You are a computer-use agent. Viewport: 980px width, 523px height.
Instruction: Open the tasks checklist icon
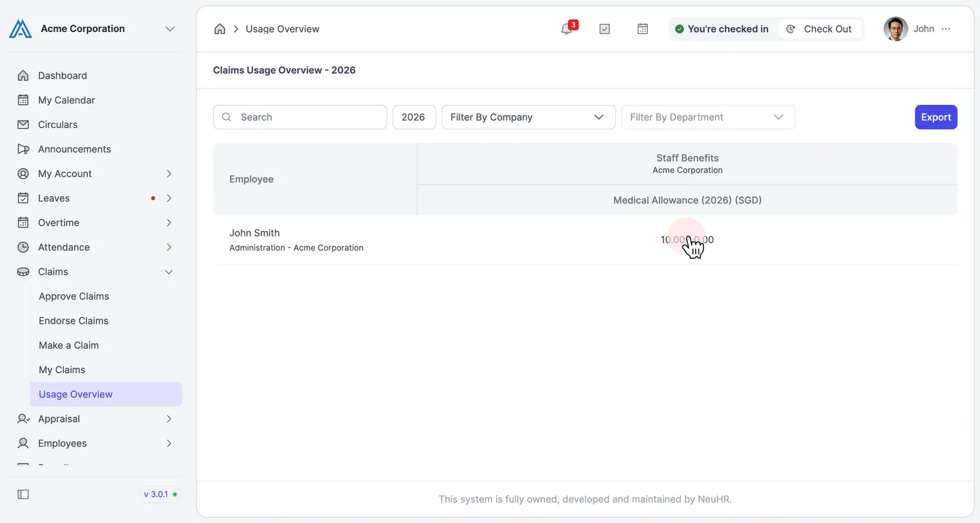point(604,29)
